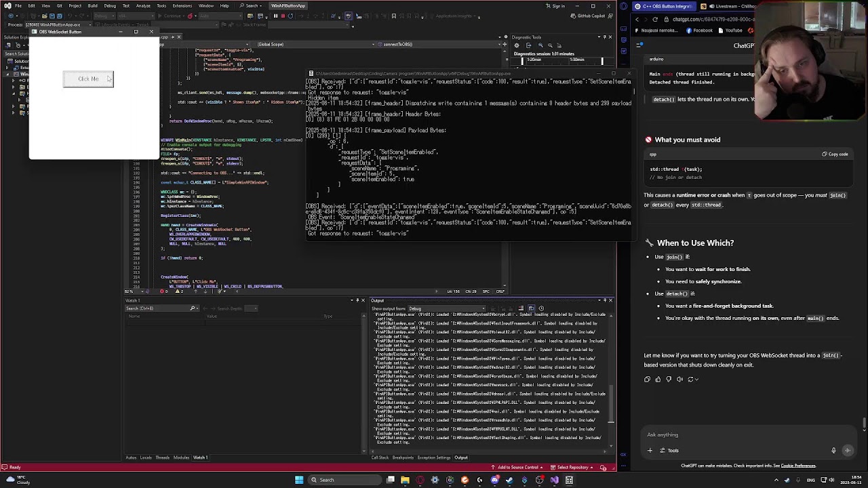Viewport: 868px width, 488px height.
Task: Toggle word wrap icon in Output toolbar
Action: click(531, 309)
